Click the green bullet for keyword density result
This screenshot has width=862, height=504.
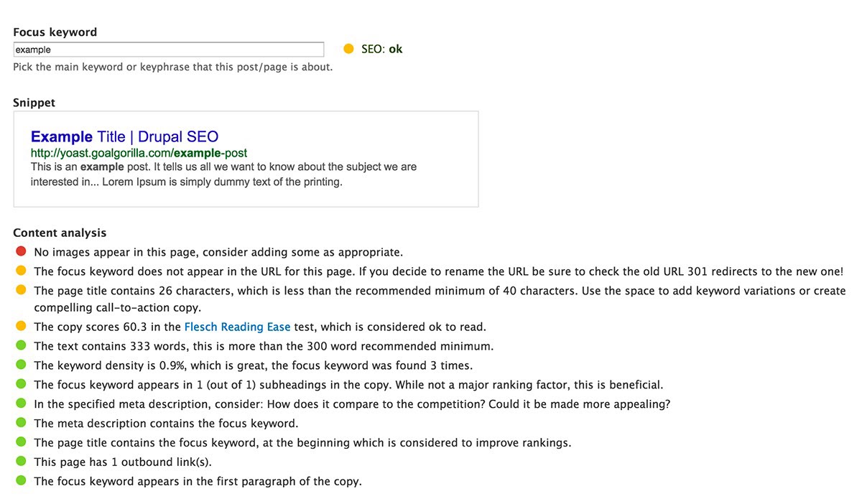(x=22, y=365)
